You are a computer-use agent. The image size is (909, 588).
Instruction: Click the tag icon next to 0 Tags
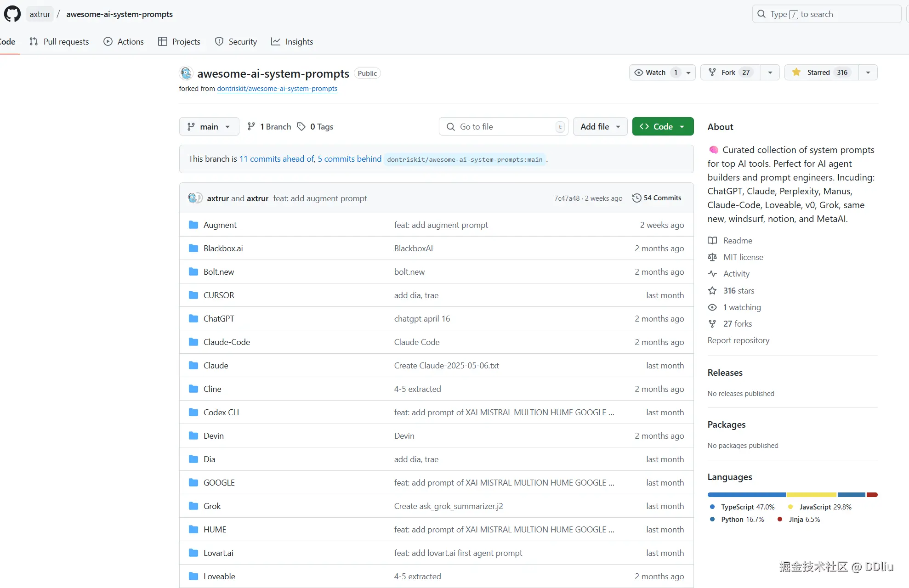click(301, 127)
